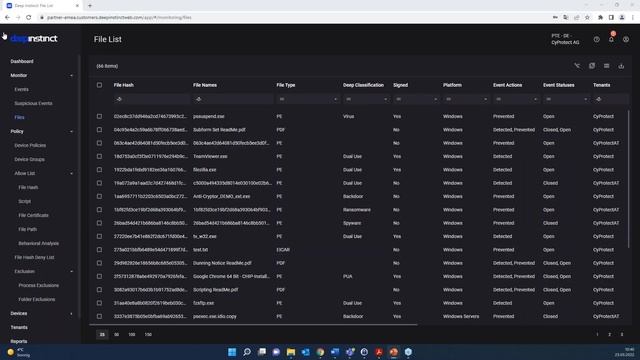Collapse the Allow List chevron
The width and height of the screenshot is (640, 360).
[x=71, y=173]
